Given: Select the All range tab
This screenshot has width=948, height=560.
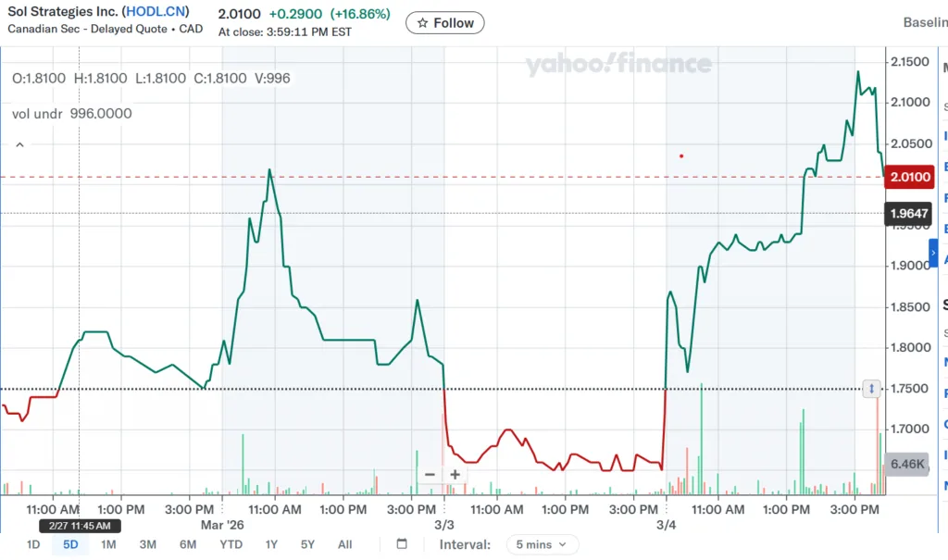Looking at the screenshot, I should (x=344, y=545).
